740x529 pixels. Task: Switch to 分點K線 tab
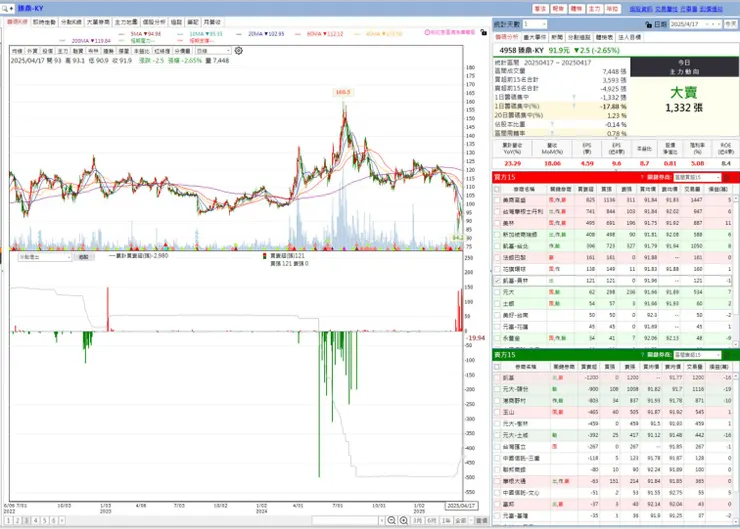pyautogui.click(x=71, y=22)
